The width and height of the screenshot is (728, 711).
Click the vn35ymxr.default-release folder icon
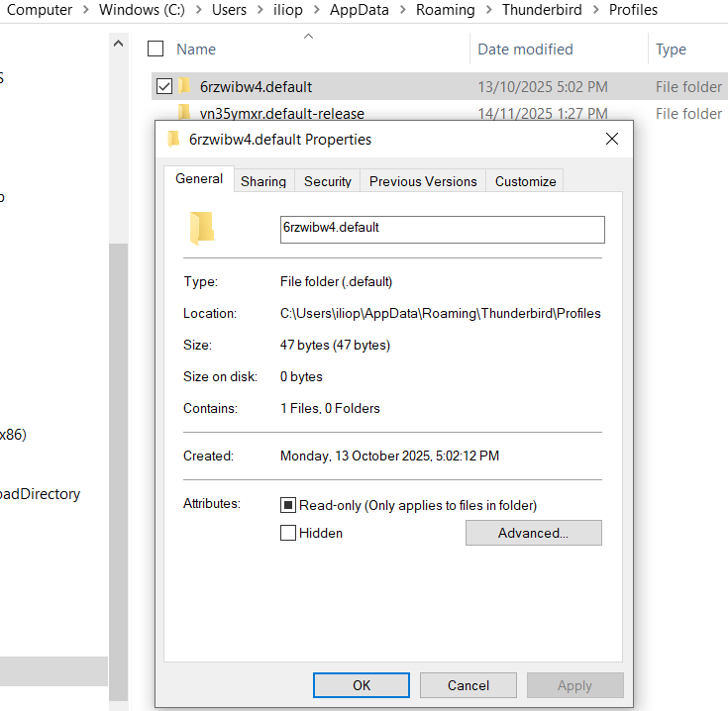[x=185, y=112]
